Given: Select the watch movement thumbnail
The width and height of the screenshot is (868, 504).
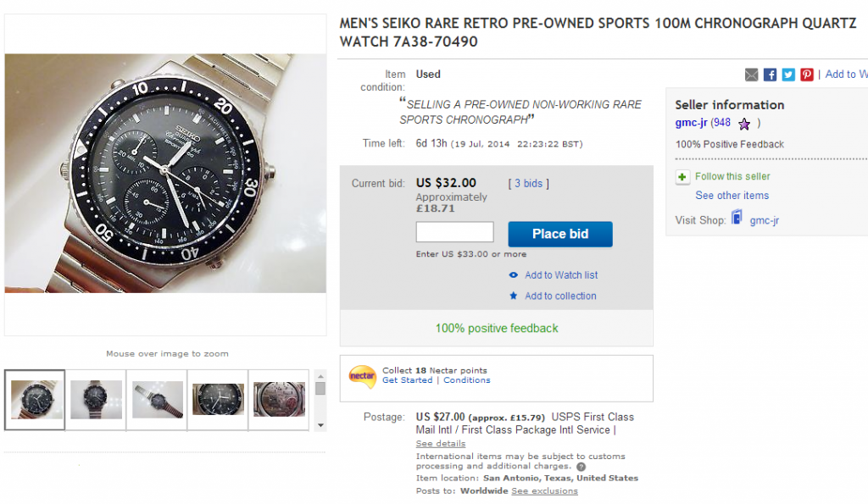Looking at the screenshot, I should pos(278,399).
